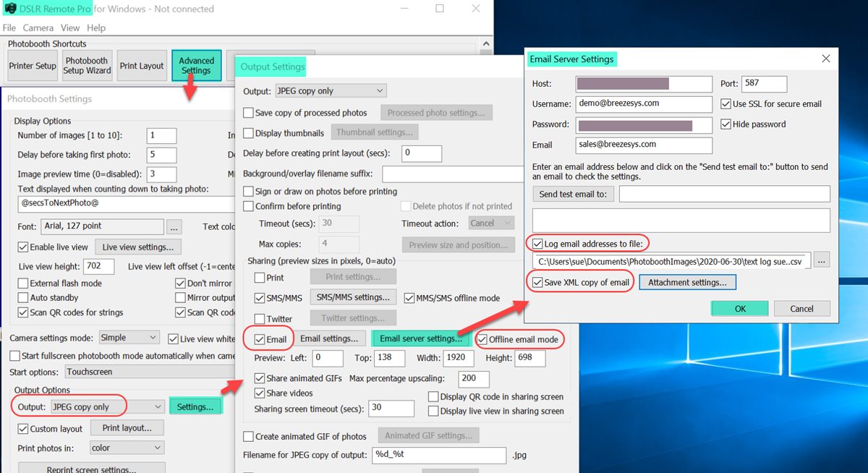The height and width of the screenshot is (473, 868).
Task: Toggle SMS/MMS sharing checkbox
Action: click(260, 298)
